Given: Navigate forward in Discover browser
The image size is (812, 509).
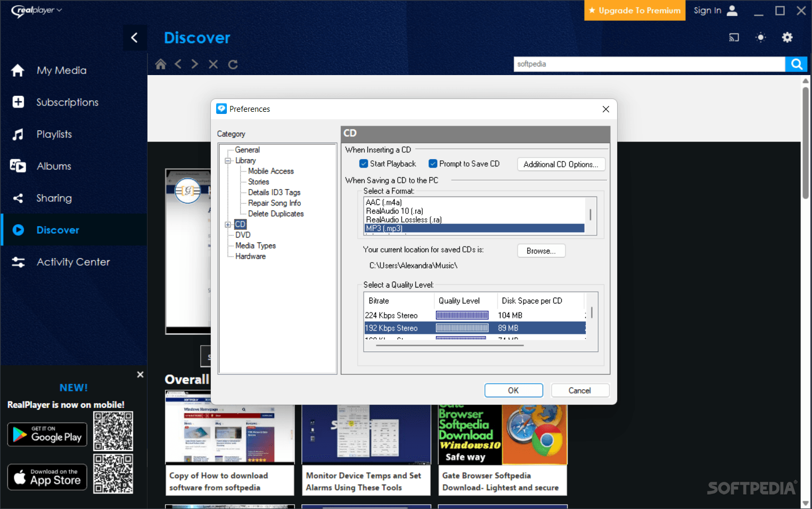Looking at the screenshot, I should 195,64.
